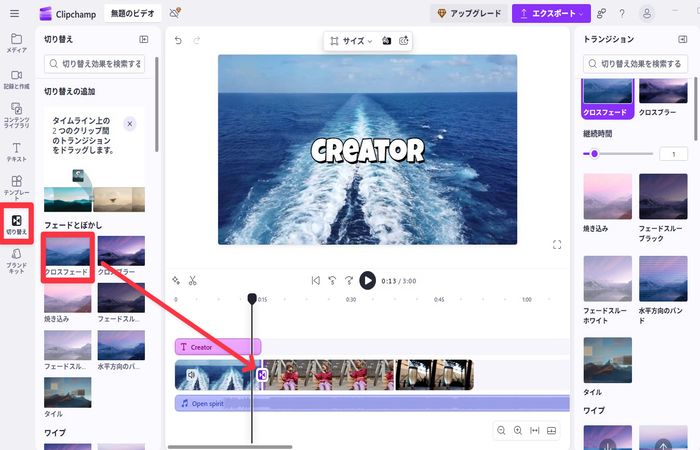This screenshot has width=700, height=450.
Task: Collapse the トランジション properties panel
Action: click(x=682, y=40)
